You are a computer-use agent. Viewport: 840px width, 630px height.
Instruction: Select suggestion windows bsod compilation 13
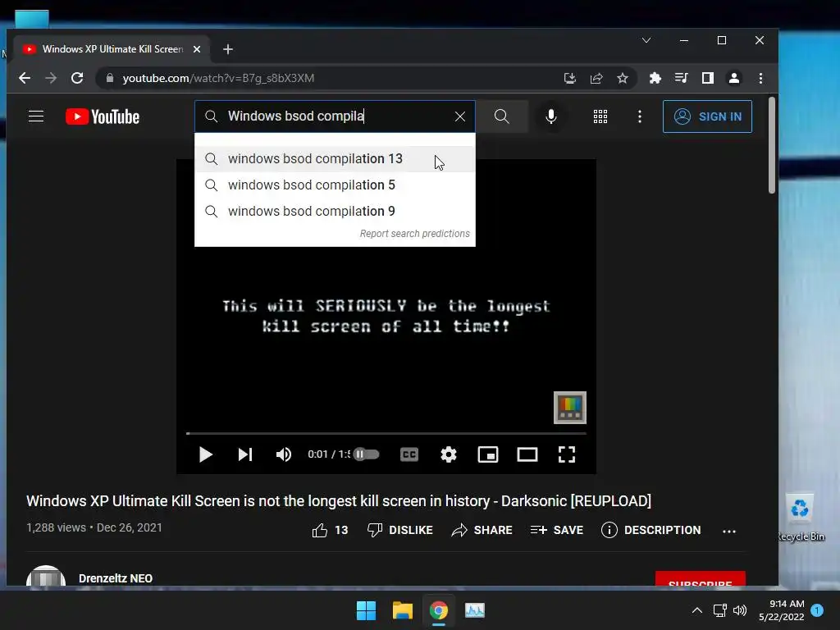335,158
